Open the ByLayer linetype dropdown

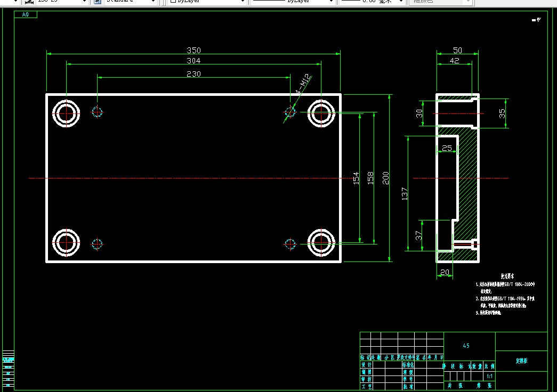(292, 2)
